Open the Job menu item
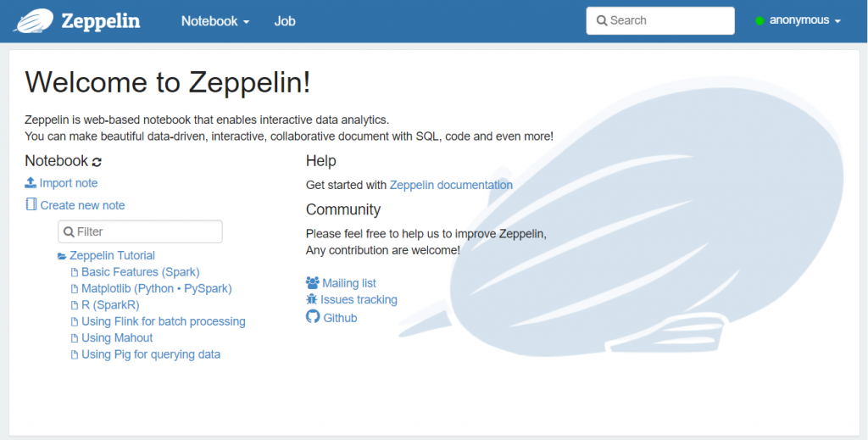 285,21
